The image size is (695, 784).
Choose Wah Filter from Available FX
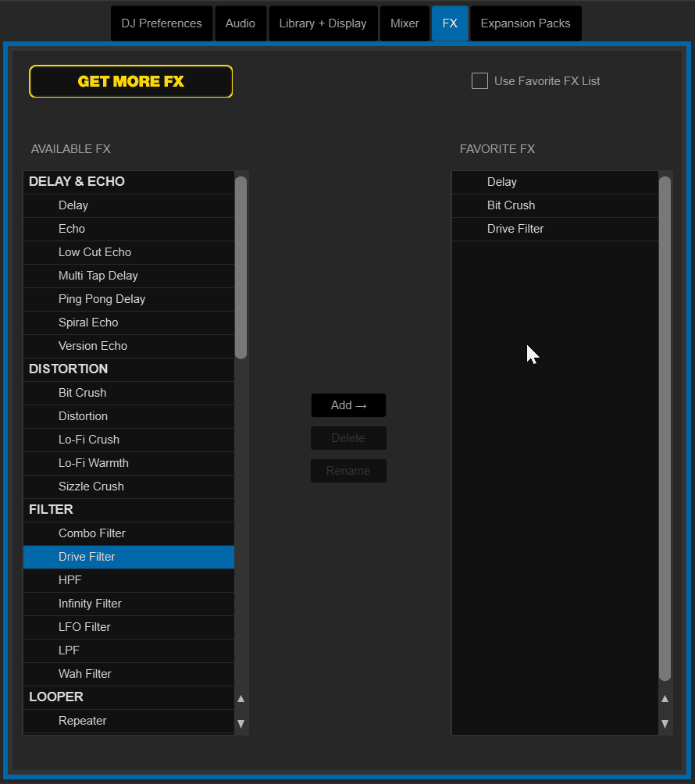[85, 674]
